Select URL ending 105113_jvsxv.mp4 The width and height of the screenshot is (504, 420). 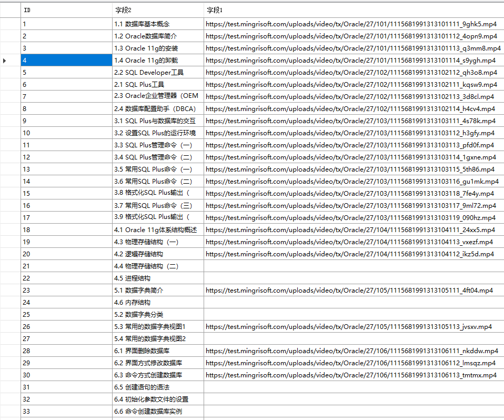pos(354,327)
